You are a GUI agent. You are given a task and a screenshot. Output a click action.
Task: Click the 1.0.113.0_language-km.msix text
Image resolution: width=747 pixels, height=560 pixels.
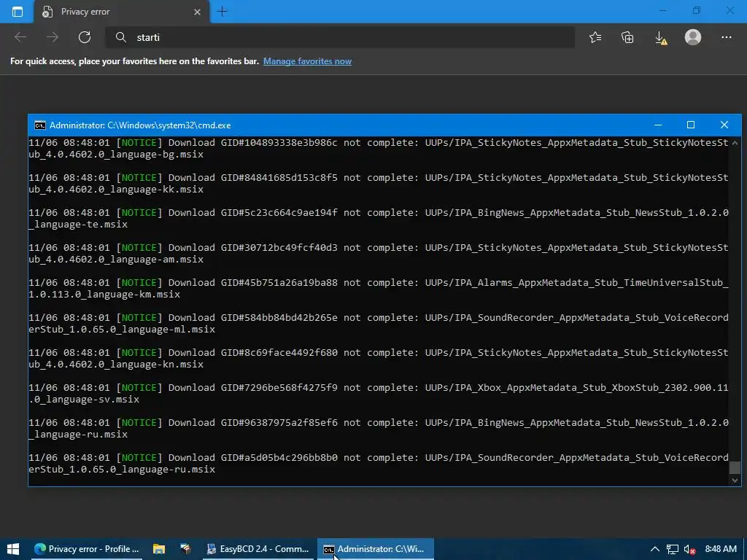click(104, 295)
